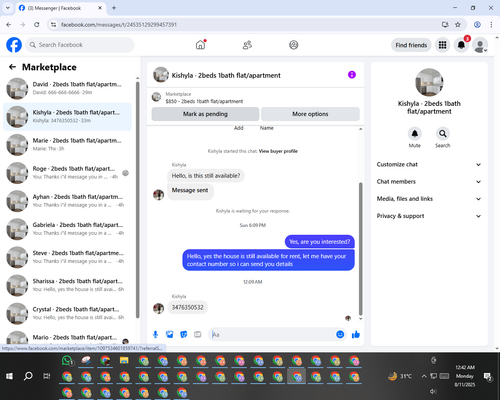Expand Media, files and links section
The image size is (500, 400).
(x=429, y=199)
